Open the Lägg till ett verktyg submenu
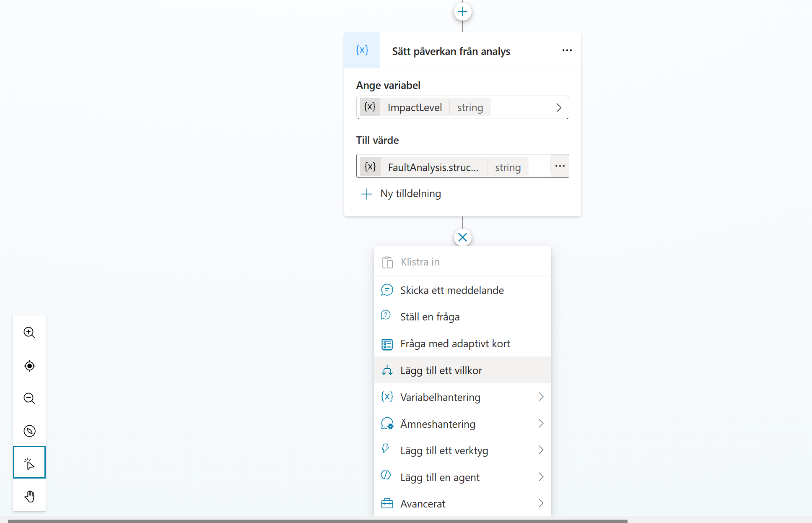The height and width of the screenshot is (523, 812). coord(462,450)
